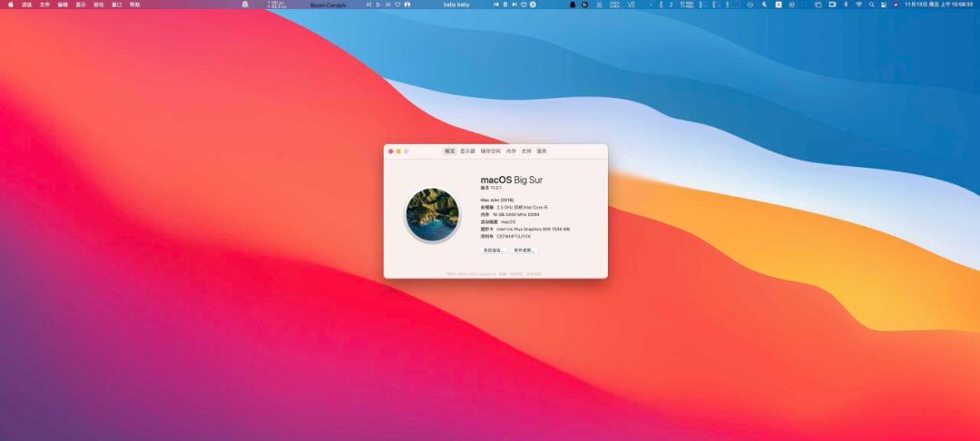Click the 序列号 serial number row

(x=505, y=237)
